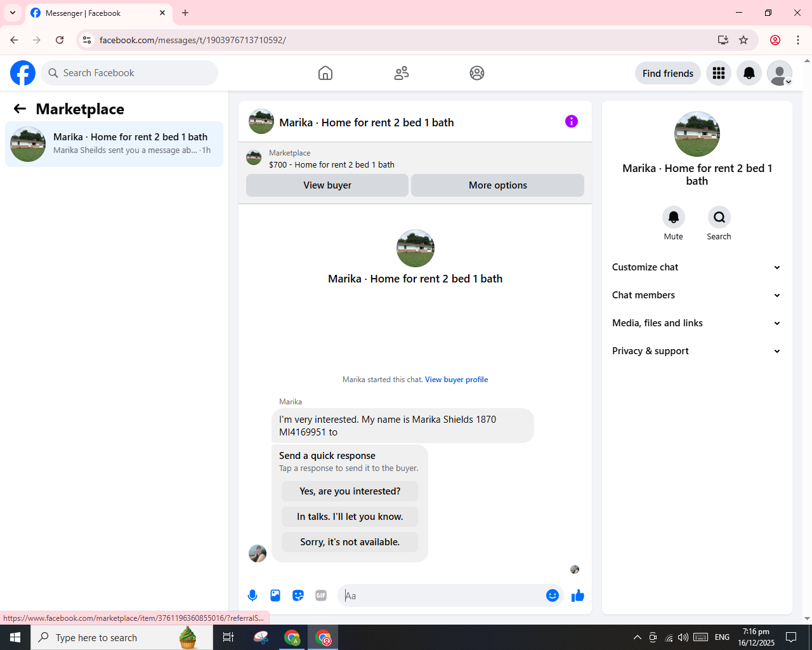Viewport: 812px width, 650px height.
Task: Open the emoji picker in message box
Action: (x=553, y=595)
